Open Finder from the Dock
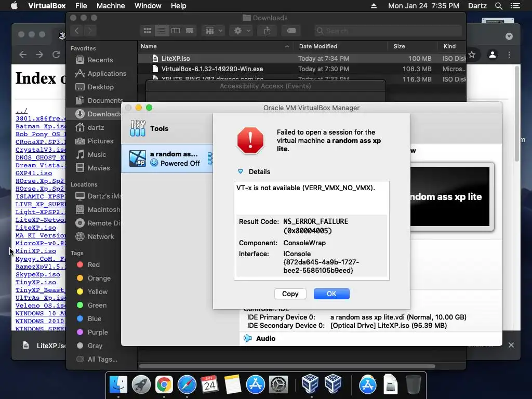 click(x=118, y=385)
